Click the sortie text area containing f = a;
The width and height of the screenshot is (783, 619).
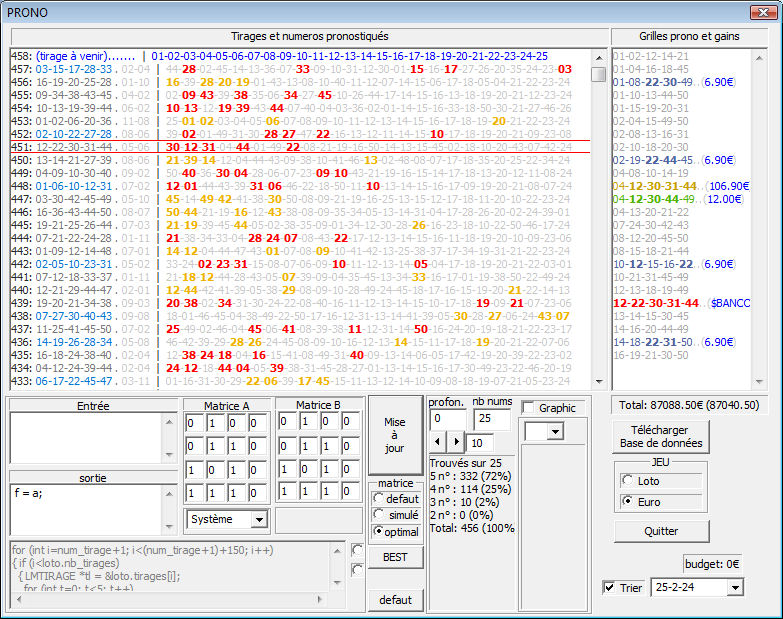(x=87, y=510)
